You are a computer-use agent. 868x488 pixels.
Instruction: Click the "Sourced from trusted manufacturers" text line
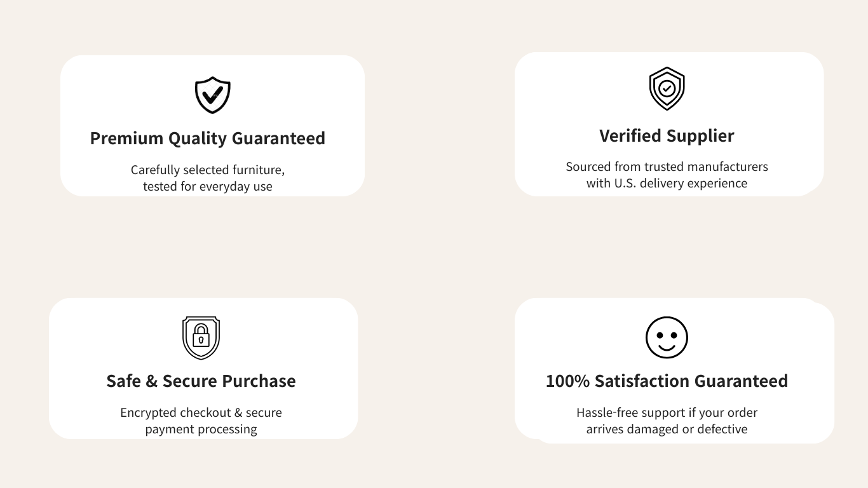point(667,166)
